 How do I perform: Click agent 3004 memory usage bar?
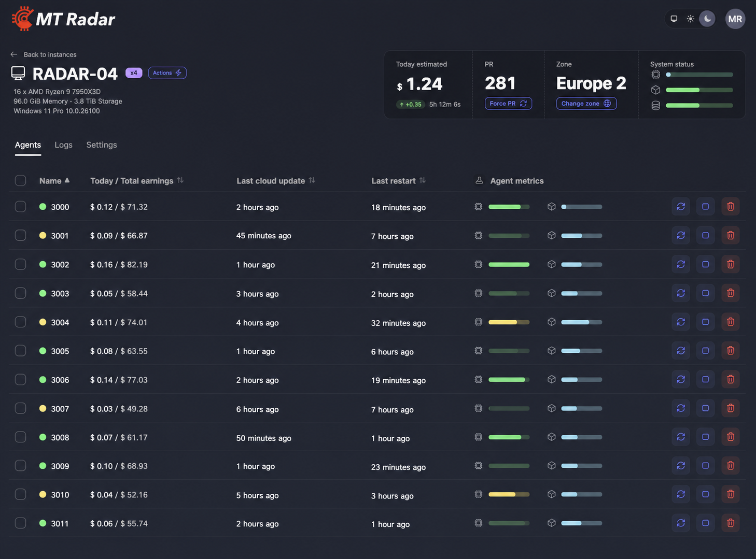(x=581, y=322)
